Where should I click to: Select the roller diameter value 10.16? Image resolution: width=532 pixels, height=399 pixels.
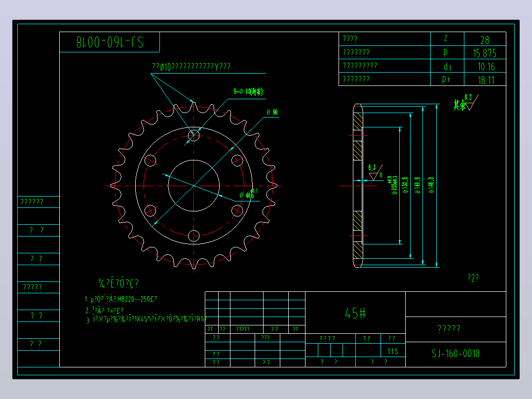(486, 67)
